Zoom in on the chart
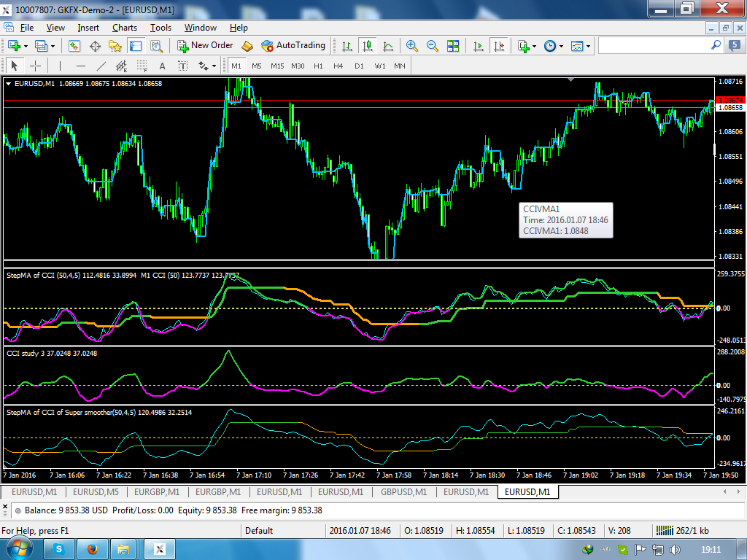The width and height of the screenshot is (747, 560). point(412,45)
